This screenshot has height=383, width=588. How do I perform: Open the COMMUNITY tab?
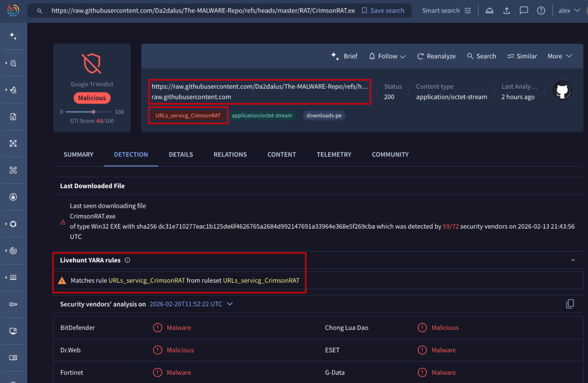[390, 155]
